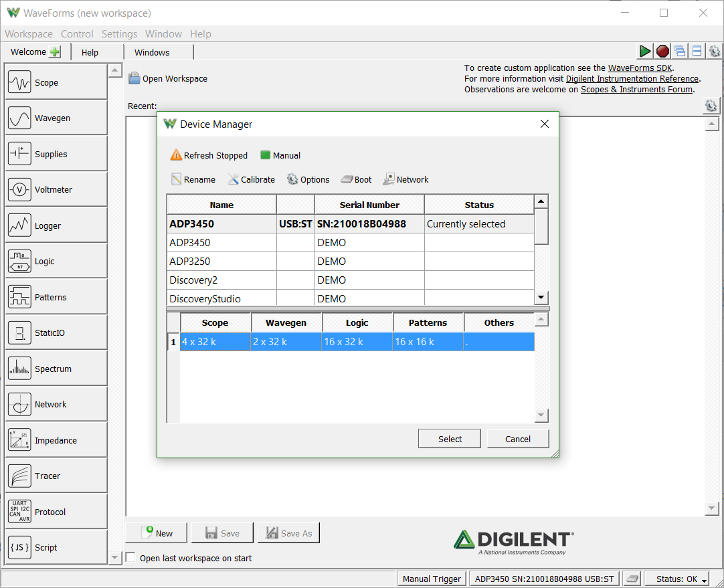Toggle the Manual refresh indicator

click(280, 156)
